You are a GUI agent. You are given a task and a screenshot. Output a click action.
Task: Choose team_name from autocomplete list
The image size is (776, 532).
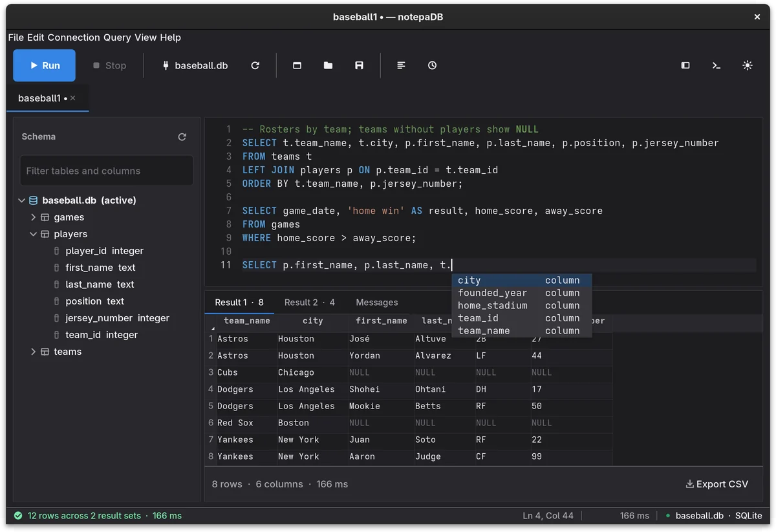(x=521, y=331)
